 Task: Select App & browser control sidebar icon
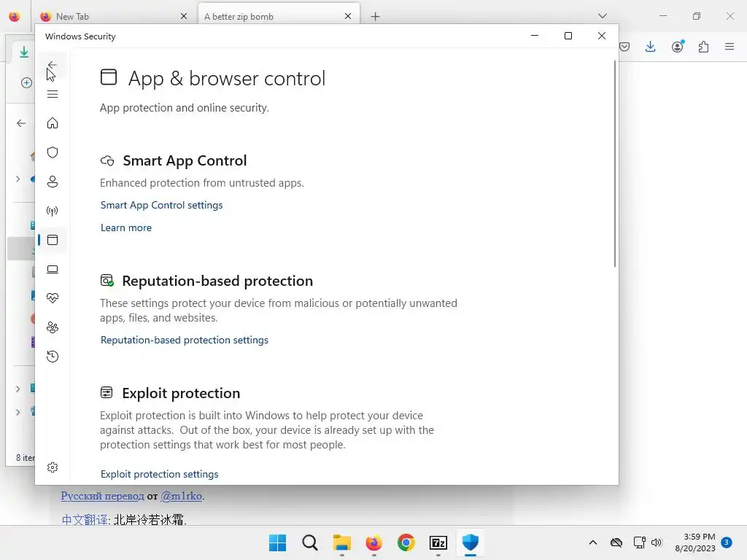click(x=53, y=240)
